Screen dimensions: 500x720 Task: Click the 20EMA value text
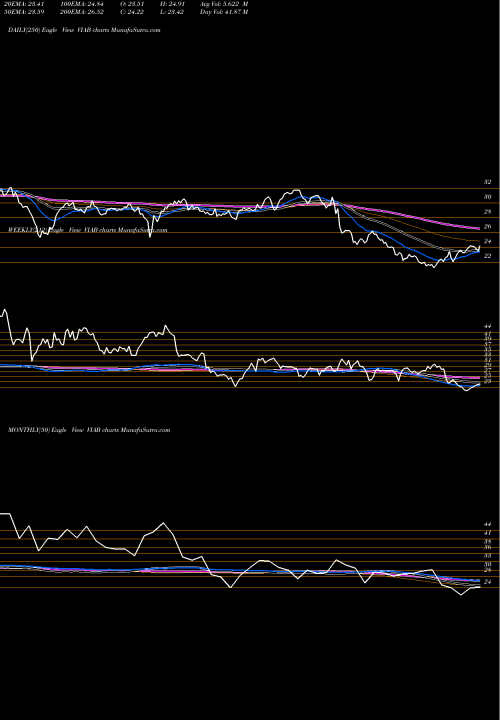23,4
